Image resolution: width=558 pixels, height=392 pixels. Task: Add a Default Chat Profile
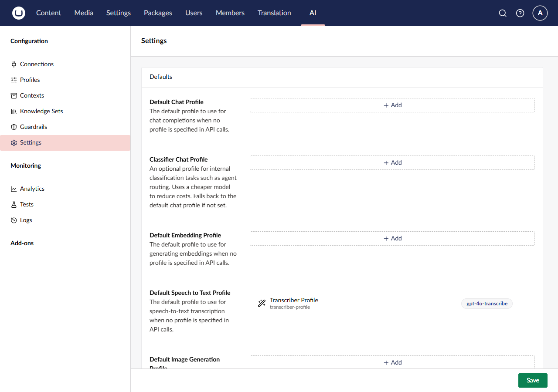click(392, 105)
